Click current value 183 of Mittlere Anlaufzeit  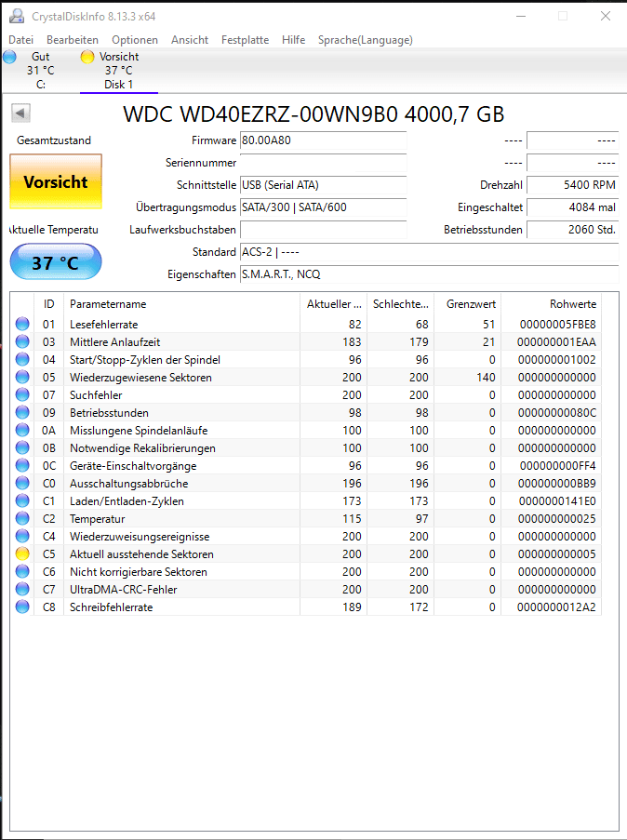(x=352, y=341)
